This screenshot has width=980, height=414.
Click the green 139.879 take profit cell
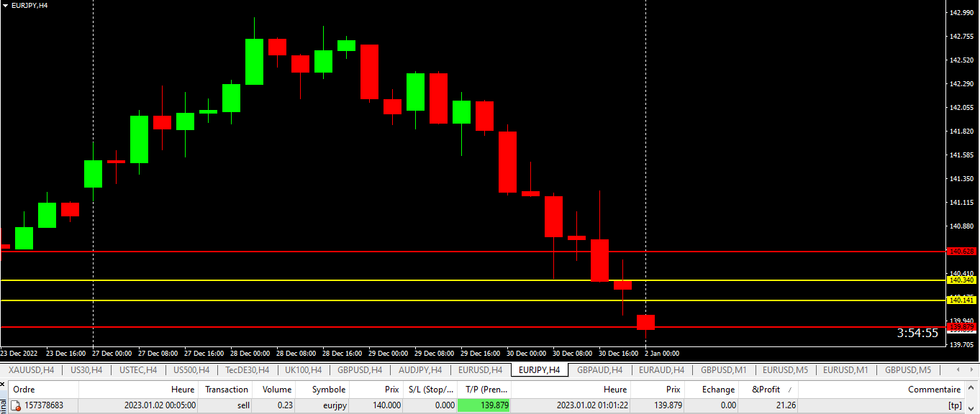[x=484, y=406]
